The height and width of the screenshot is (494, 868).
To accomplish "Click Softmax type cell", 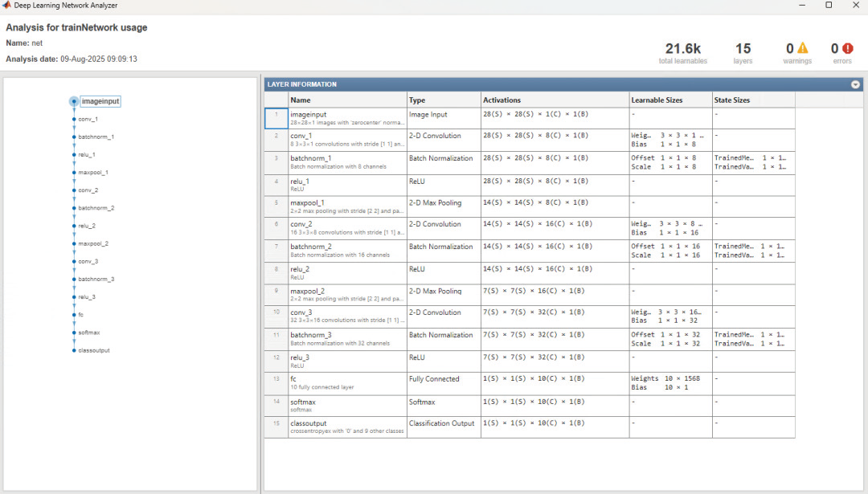I will [x=444, y=406].
